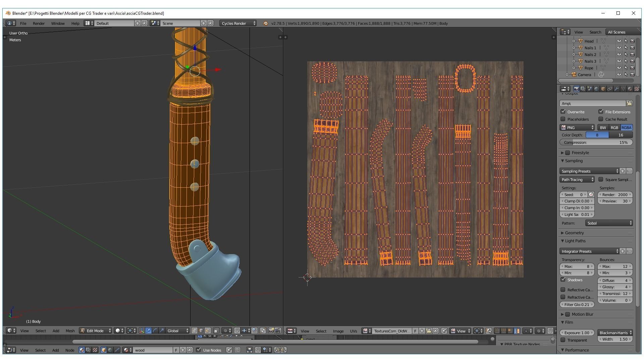Open the Path Tracing integrator dropdown
Image resolution: width=644 pixels, height=362 pixels.
[577, 180]
